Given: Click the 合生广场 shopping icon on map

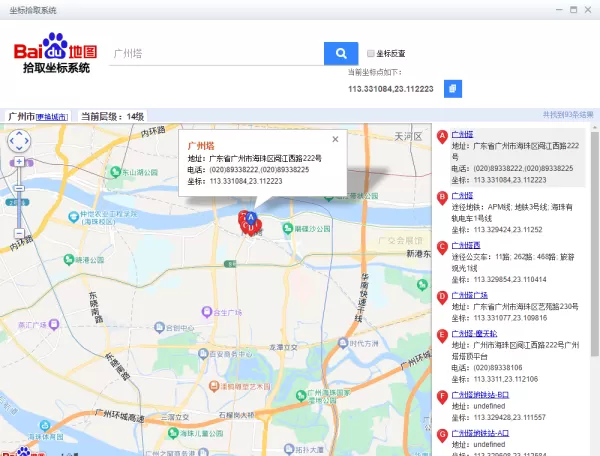Looking at the screenshot, I should point(207,312).
